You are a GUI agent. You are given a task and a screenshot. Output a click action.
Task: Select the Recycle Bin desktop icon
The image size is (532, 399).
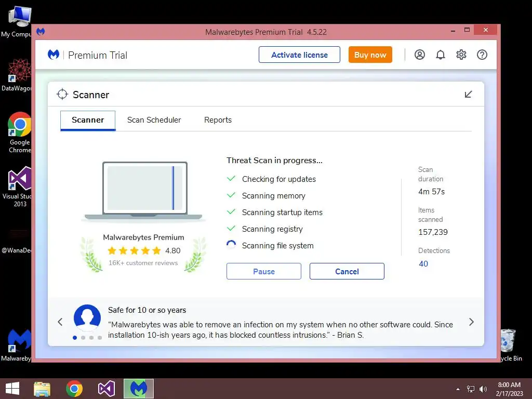click(511, 345)
